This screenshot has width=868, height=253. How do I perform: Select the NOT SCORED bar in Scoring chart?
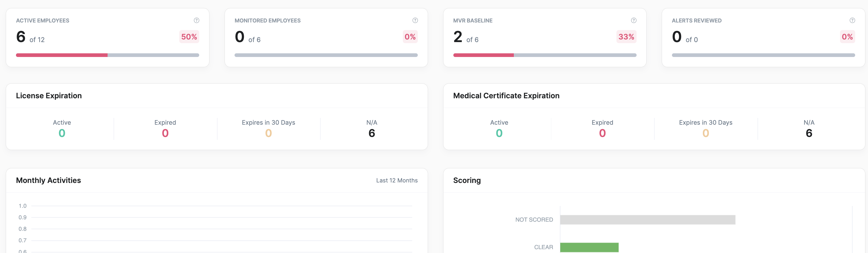[x=647, y=220]
